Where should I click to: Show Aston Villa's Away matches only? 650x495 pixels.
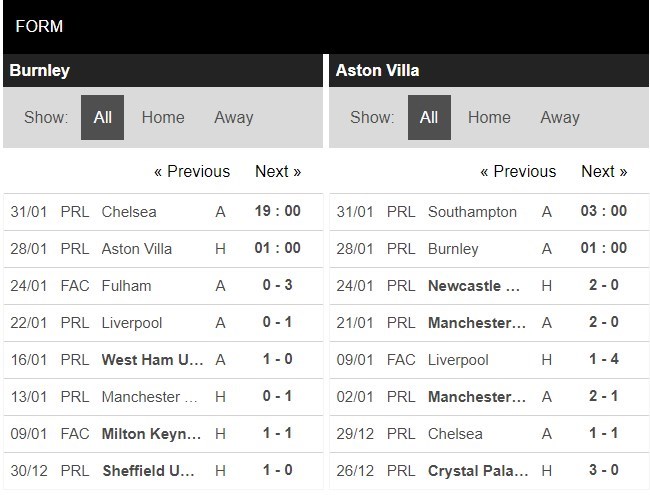(x=560, y=117)
